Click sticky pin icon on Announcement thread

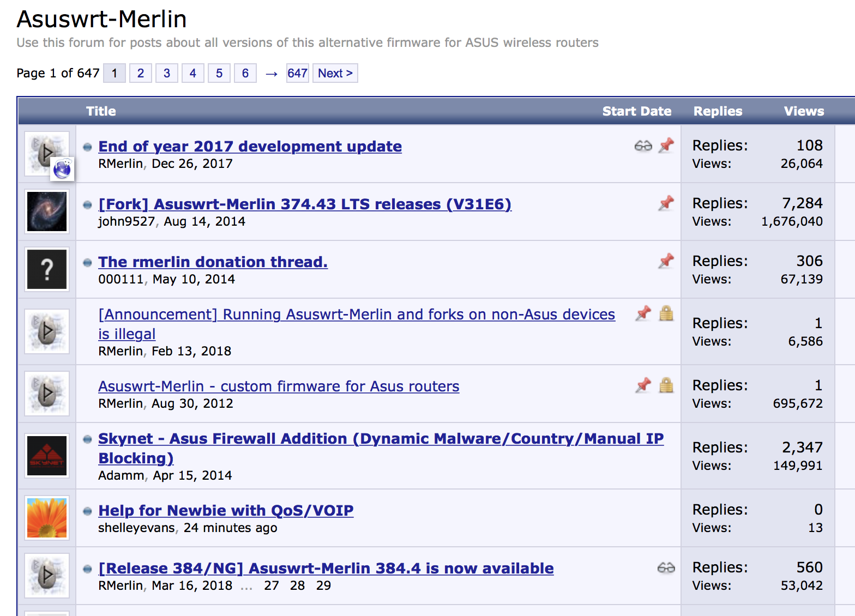point(643,313)
